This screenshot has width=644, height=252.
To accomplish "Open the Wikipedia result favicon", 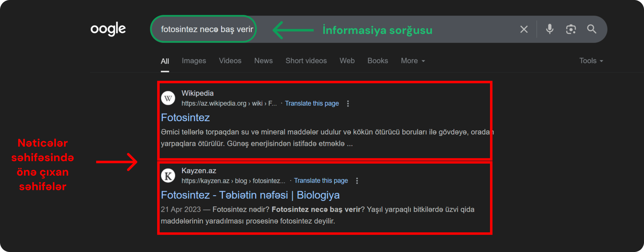I will pyautogui.click(x=168, y=98).
